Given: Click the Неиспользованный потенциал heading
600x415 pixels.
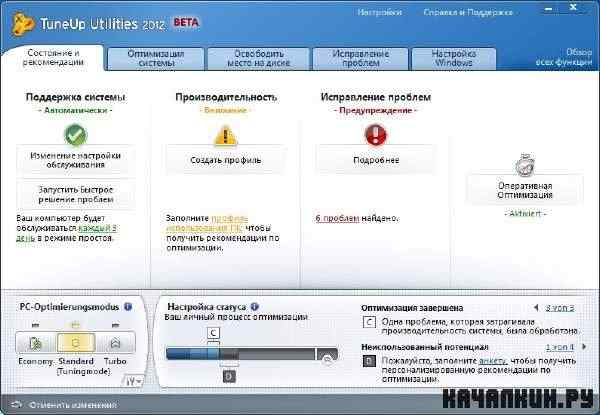Looking at the screenshot, I should (425, 347).
